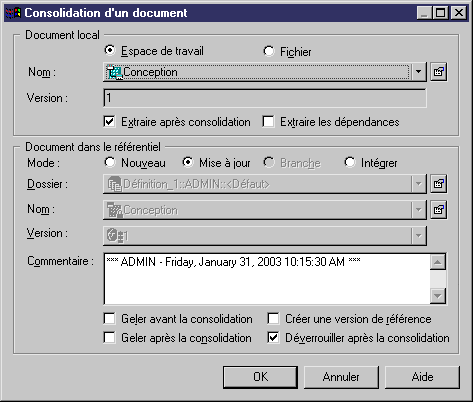473x402 pixels.
Task: Click properties icon beside Dossier field
Action: [x=438, y=184]
